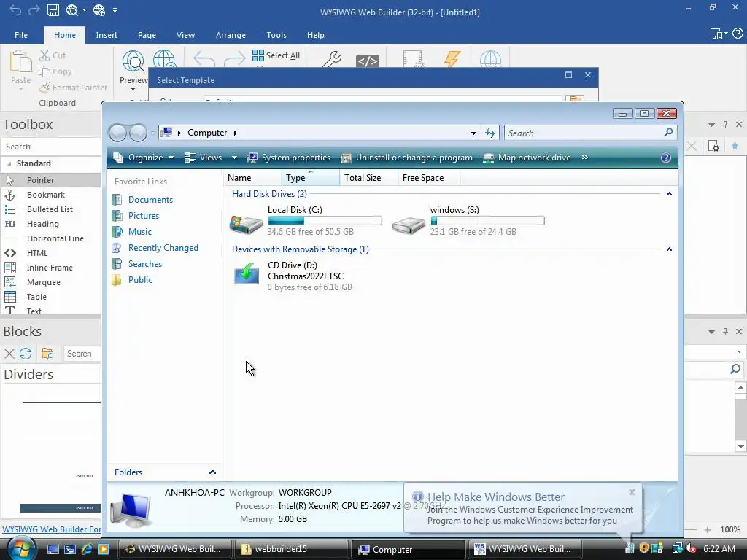Click the Toolbox Search field

point(50,147)
